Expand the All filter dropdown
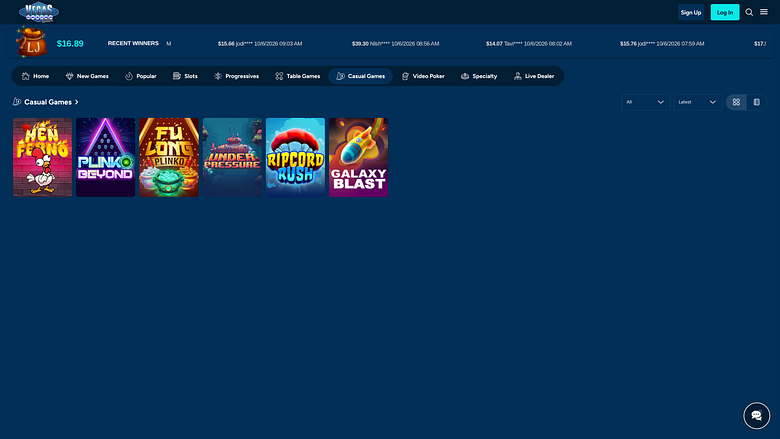This screenshot has width=780, height=439. pyautogui.click(x=646, y=102)
